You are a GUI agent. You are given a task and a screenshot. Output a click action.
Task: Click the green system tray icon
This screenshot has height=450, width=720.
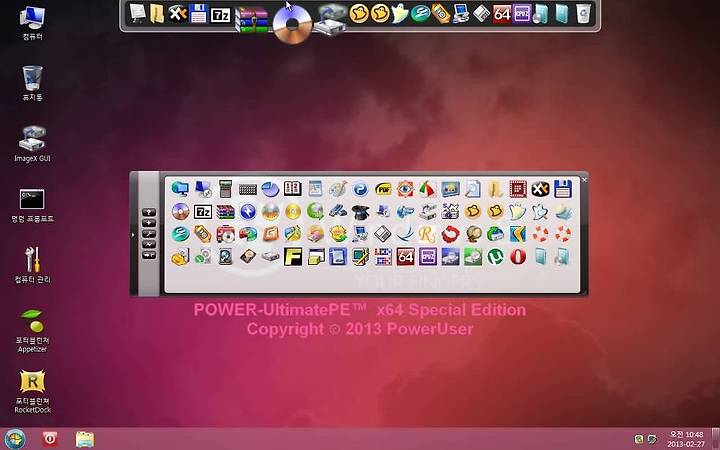click(639, 439)
